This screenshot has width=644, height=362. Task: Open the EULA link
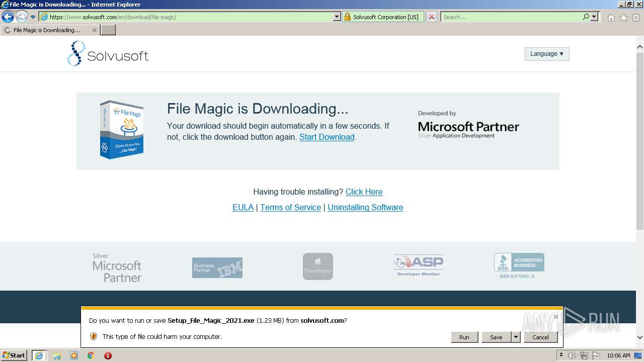[x=243, y=207]
